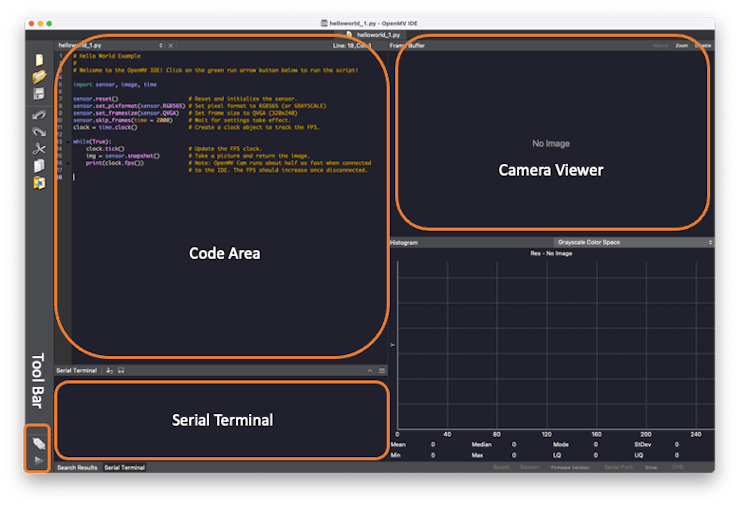Click the Zoom button in Frame Buffer
The image size is (740, 506).
(x=681, y=45)
